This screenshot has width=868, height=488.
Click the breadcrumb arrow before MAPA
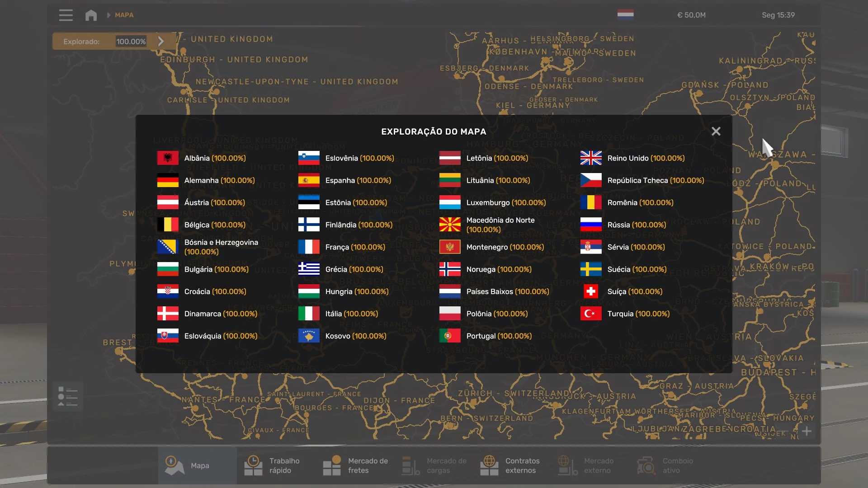point(108,15)
